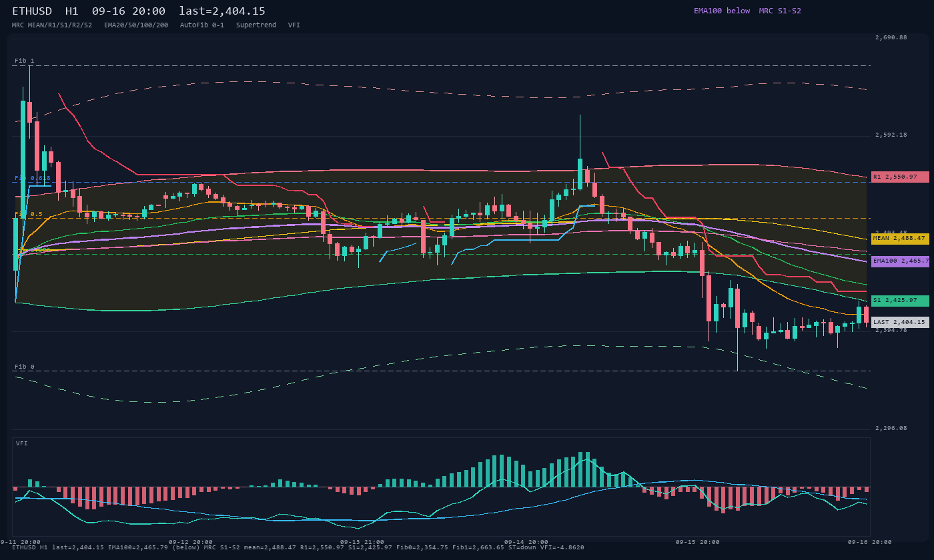This screenshot has width=934, height=560.
Task: Click 'Fib1=2,663.65' in the footer status line
Action: pos(476,547)
